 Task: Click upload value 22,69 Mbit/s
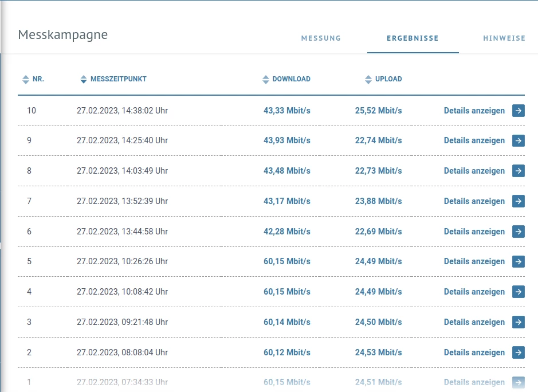tap(379, 232)
